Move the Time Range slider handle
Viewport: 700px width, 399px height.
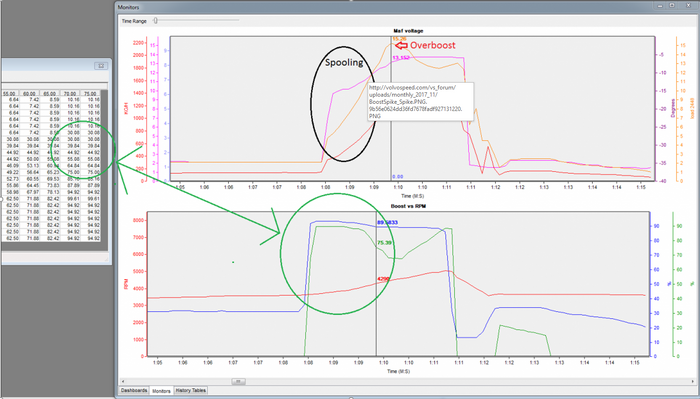155,20
